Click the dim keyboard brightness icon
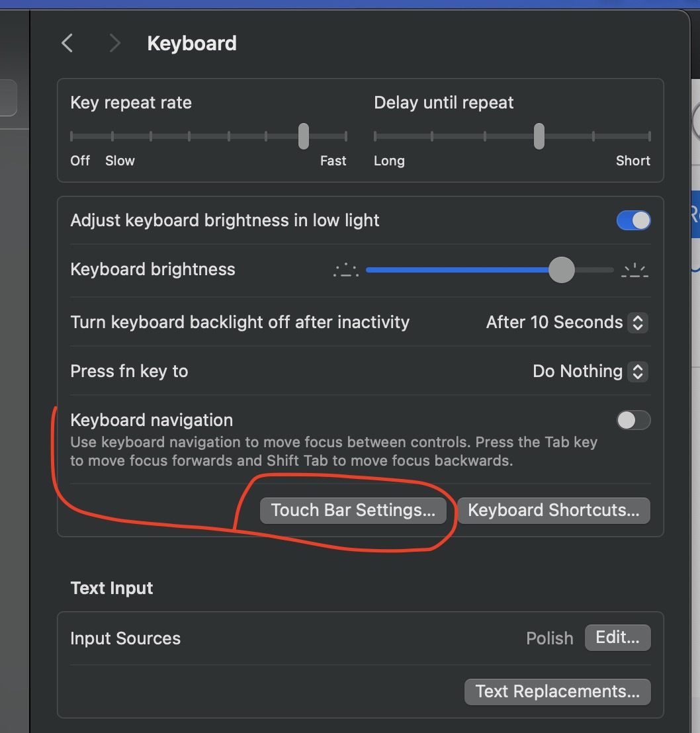This screenshot has width=700, height=733. pos(346,270)
